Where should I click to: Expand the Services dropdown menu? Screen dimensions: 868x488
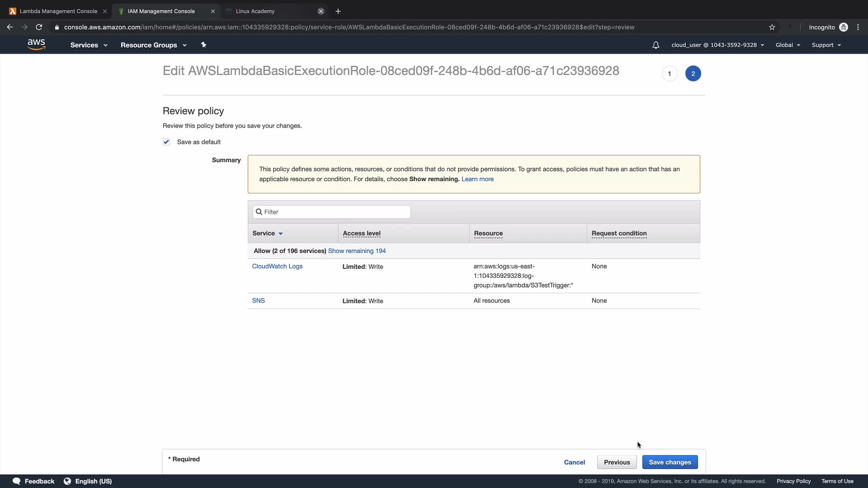coord(89,45)
